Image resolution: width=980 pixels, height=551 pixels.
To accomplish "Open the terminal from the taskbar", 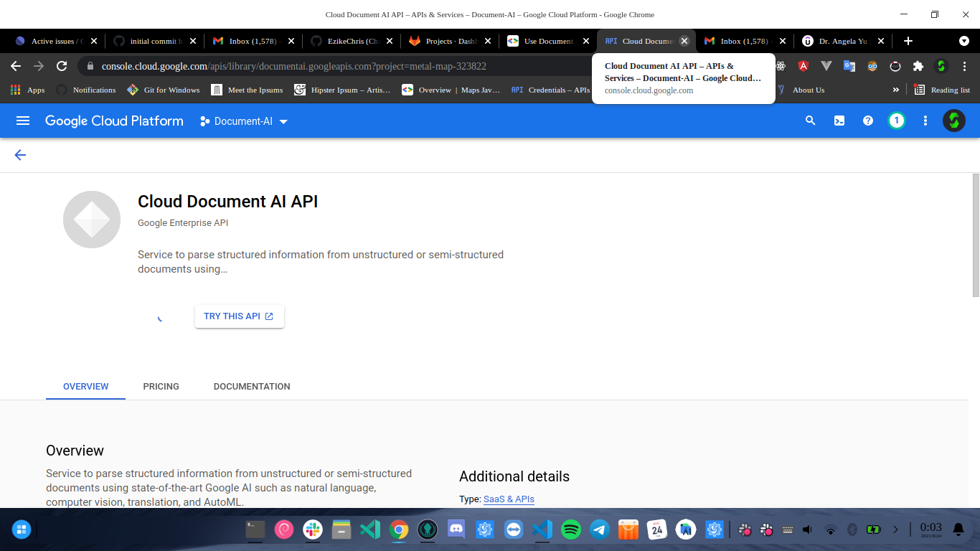I will 255,530.
